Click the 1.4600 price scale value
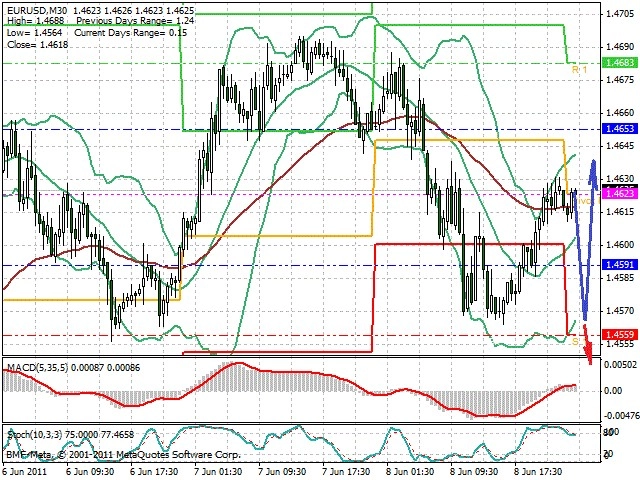 click(620, 244)
